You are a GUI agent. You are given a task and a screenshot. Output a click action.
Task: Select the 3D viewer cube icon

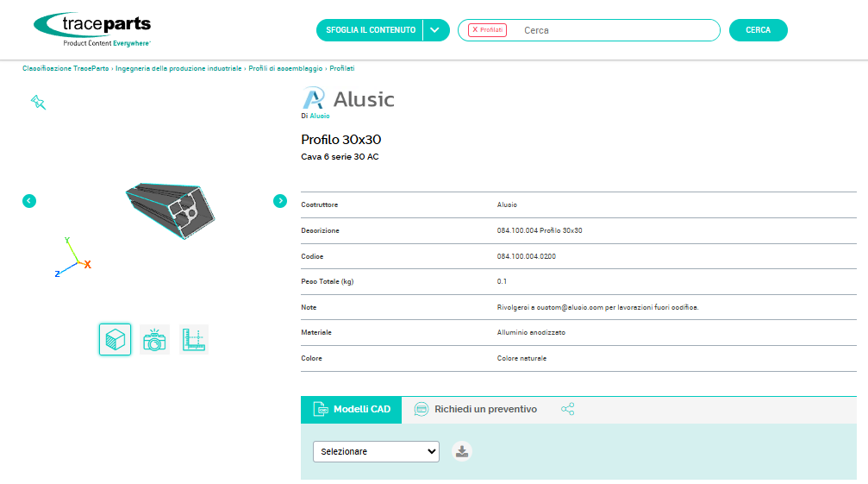[116, 339]
